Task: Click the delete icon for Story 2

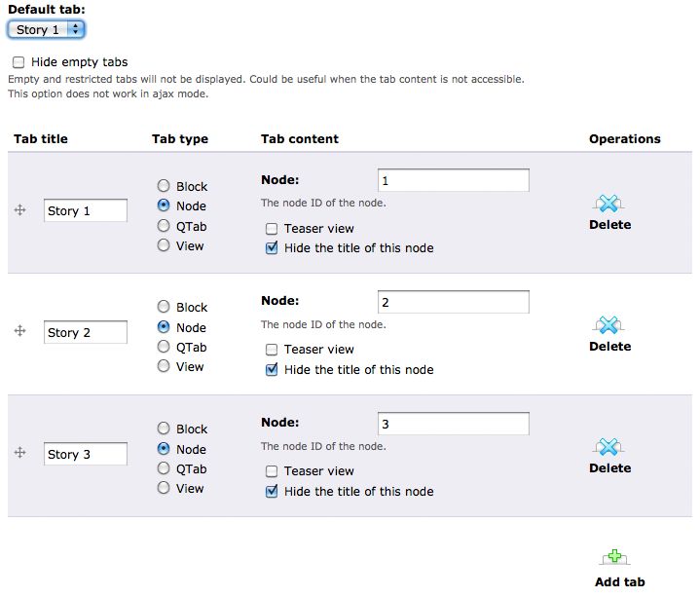Action: click(x=608, y=325)
